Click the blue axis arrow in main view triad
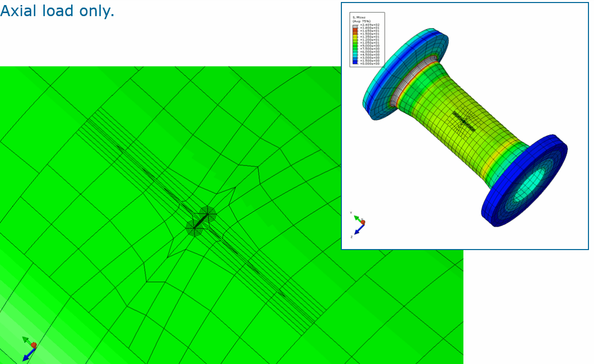Viewport: 594px width, 364px height. [x=26, y=356]
